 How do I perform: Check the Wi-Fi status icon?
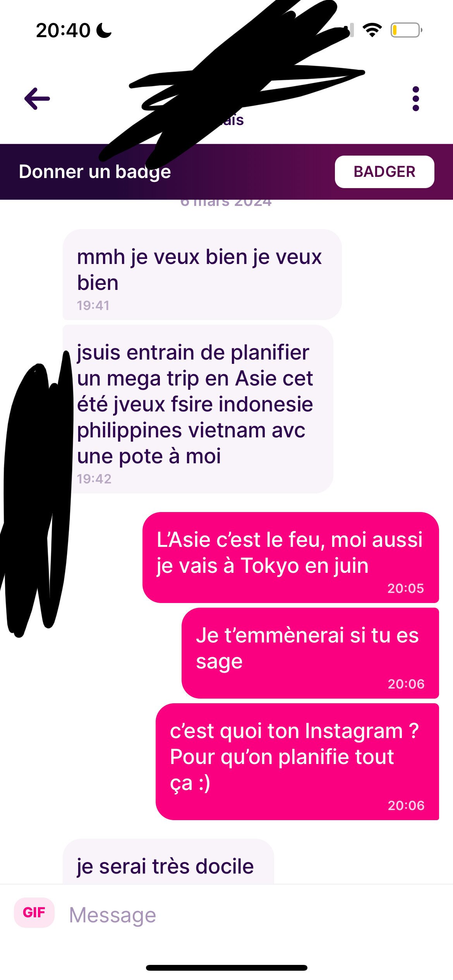(x=372, y=30)
